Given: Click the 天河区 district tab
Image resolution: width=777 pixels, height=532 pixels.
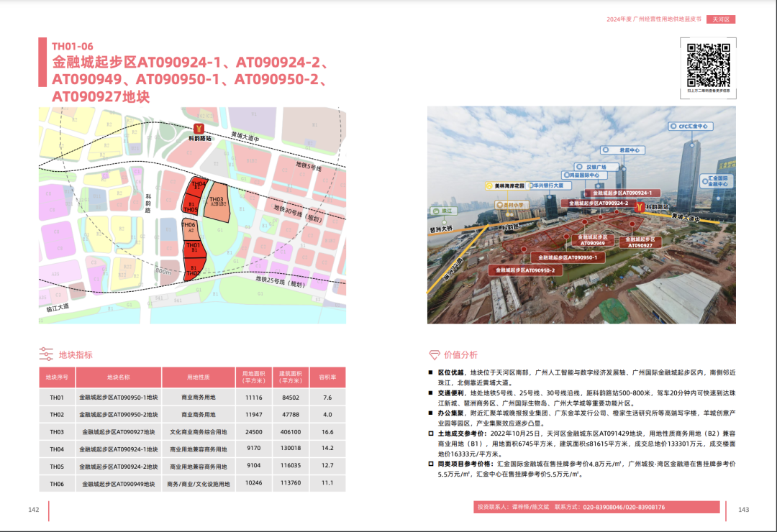Looking at the screenshot, I should pyautogui.click(x=720, y=19).
